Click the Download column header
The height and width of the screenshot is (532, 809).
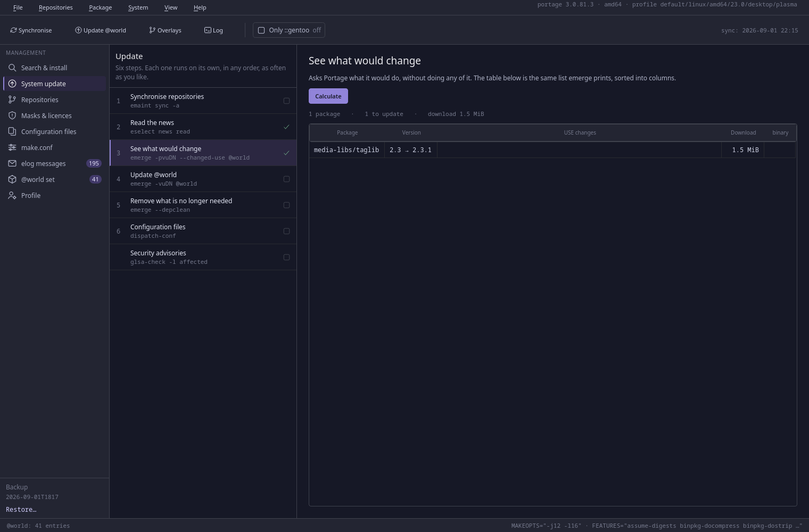[x=743, y=132]
